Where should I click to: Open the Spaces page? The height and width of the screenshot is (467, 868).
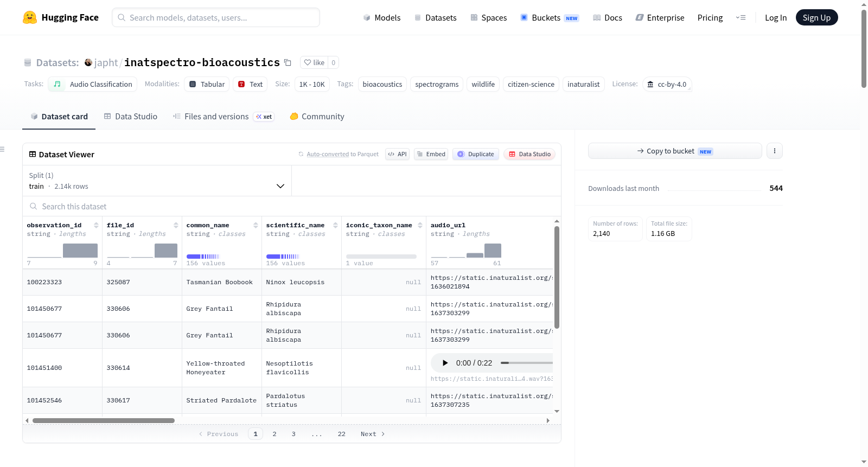pyautogui.click(x=488, y=17)
